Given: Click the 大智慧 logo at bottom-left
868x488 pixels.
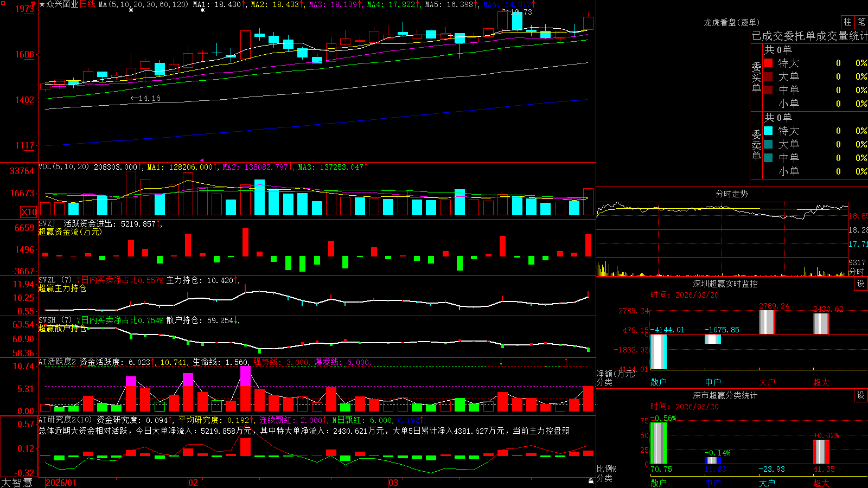Looking at the screenshot, I should (x=17, y=483).
